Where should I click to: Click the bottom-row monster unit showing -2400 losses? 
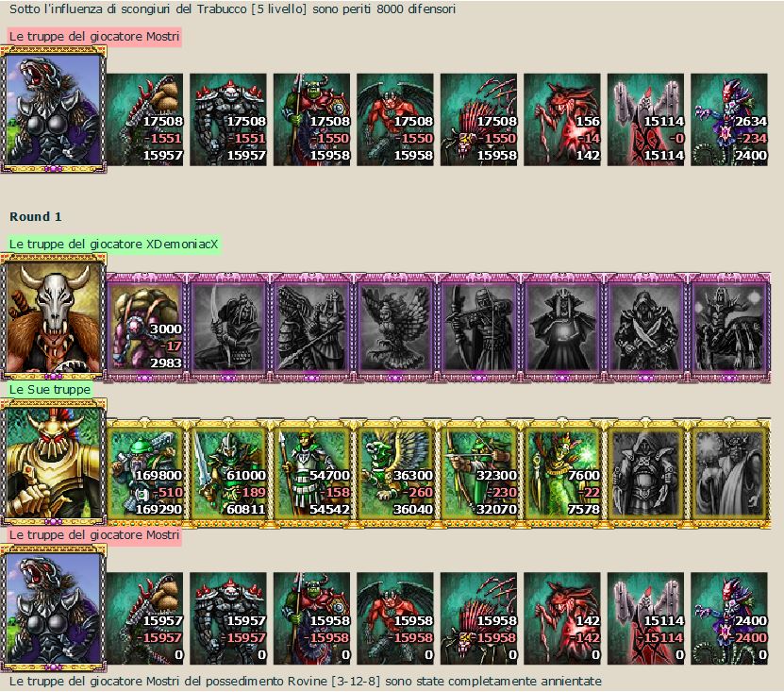[x=729, y=618]
